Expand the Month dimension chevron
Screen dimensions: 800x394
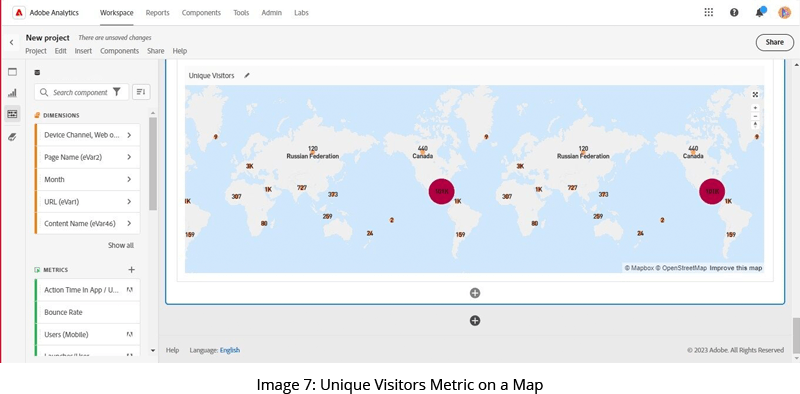[x=129, y=180]
